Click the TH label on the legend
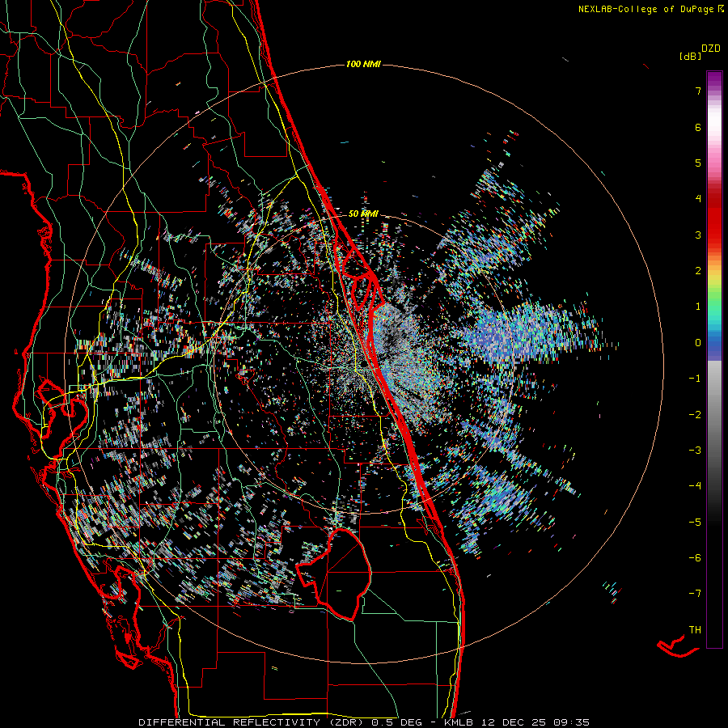The height and width of the screenshot is (728, 728). click(695, 629)
